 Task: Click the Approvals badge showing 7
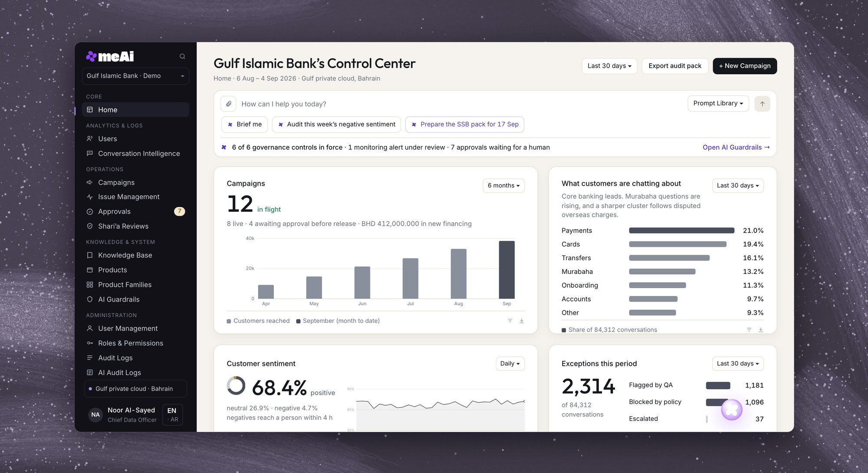[179, 211]
